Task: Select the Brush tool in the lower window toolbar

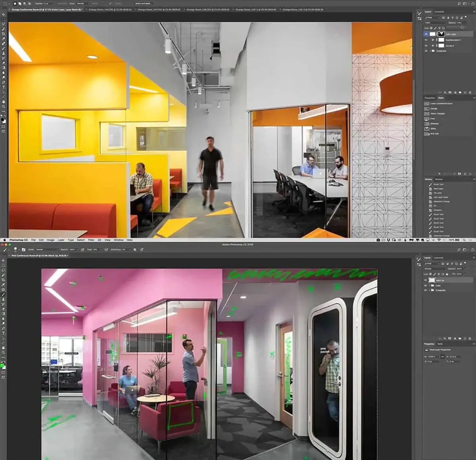Action: [4, 294]
